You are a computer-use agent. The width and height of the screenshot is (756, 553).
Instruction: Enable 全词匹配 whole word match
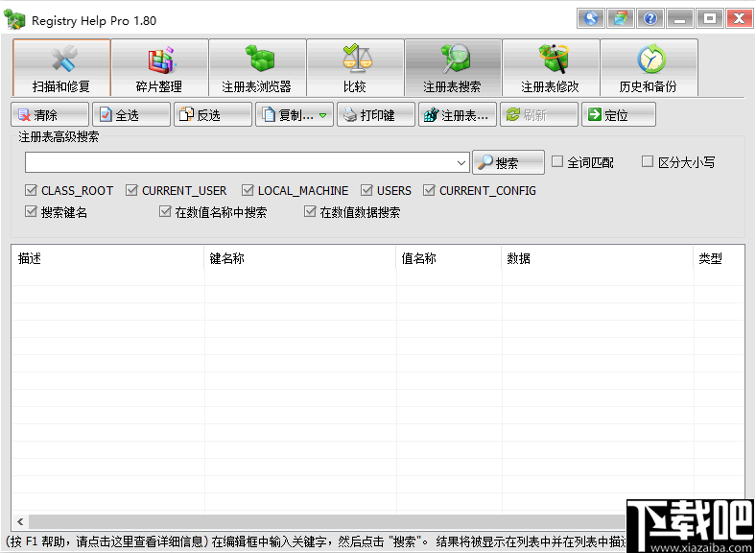point(582,162)
